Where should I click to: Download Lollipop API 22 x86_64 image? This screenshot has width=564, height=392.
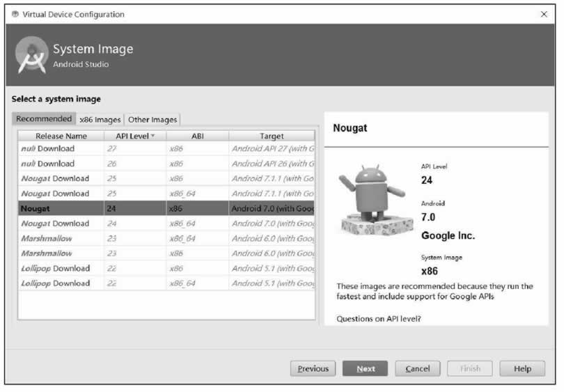72,283
